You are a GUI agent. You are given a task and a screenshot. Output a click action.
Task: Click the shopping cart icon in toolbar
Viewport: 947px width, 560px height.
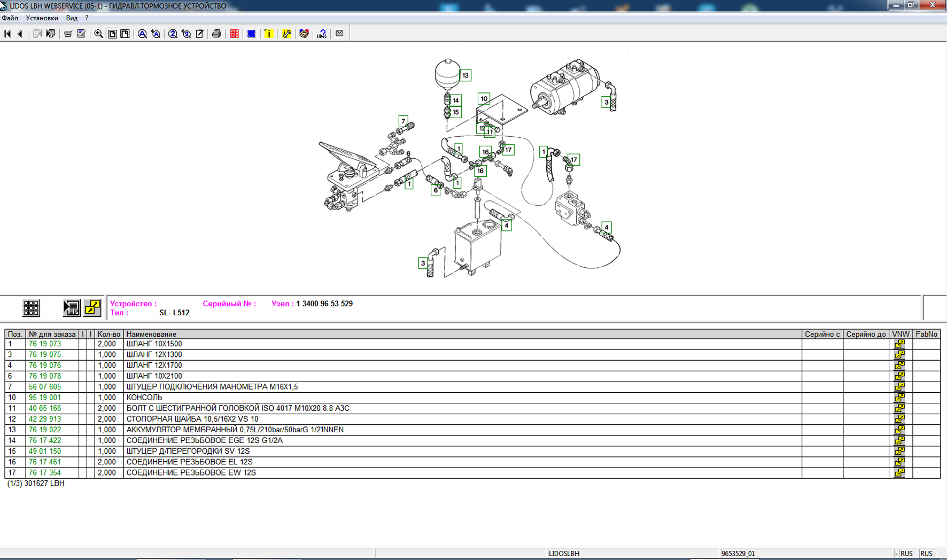pyautogui.click(x=68, y=34)
